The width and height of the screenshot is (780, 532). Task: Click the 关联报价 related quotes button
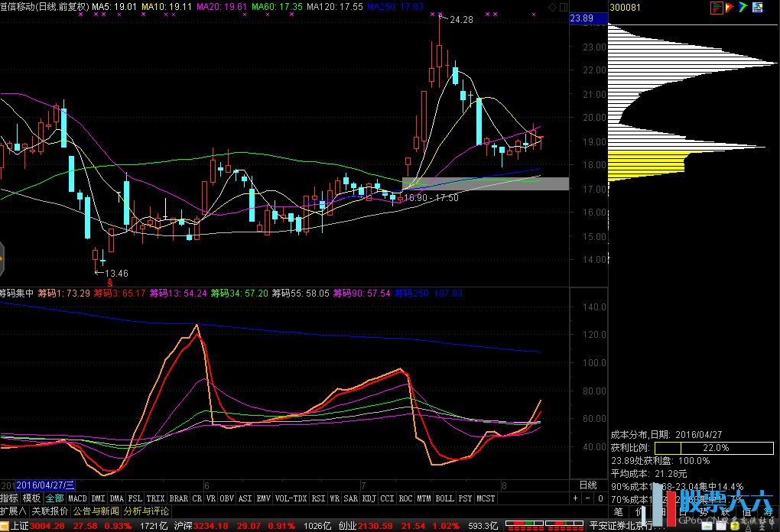(50, 511)
